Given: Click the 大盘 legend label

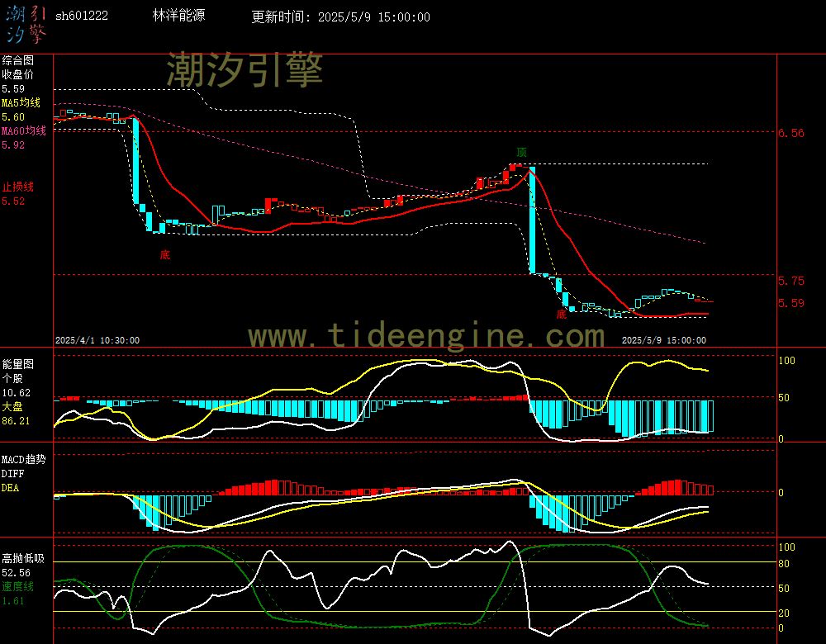Looking at the screenshot, I should [12, 406].
